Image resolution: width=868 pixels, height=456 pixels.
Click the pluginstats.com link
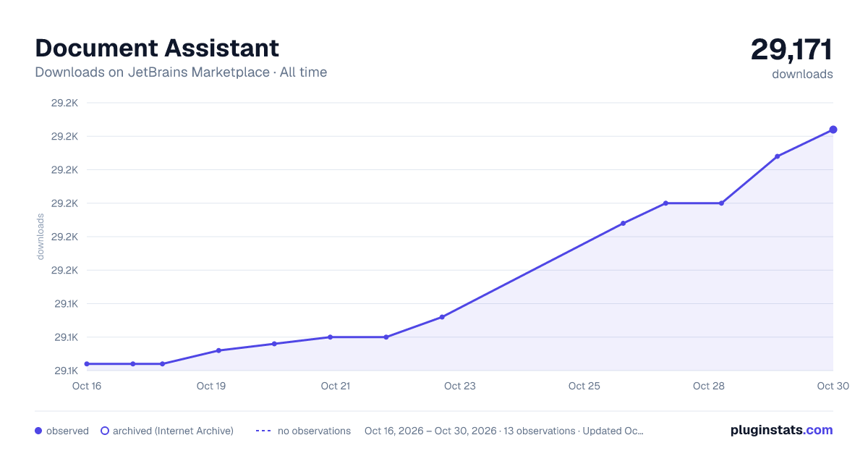pos(781,430)
